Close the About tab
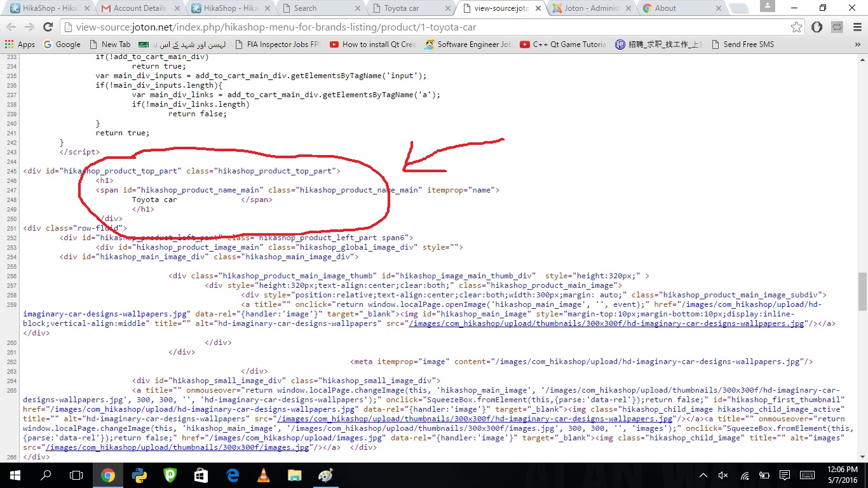 point(717,8)
